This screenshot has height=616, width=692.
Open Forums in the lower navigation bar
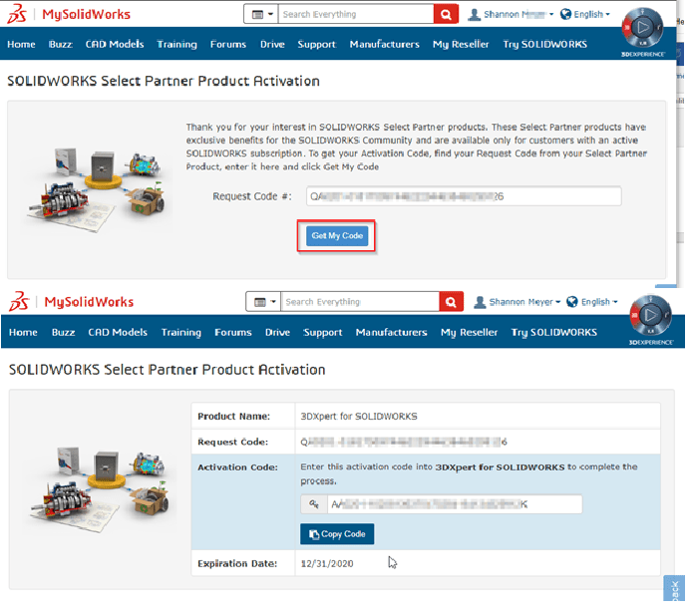tap(234, 335)
